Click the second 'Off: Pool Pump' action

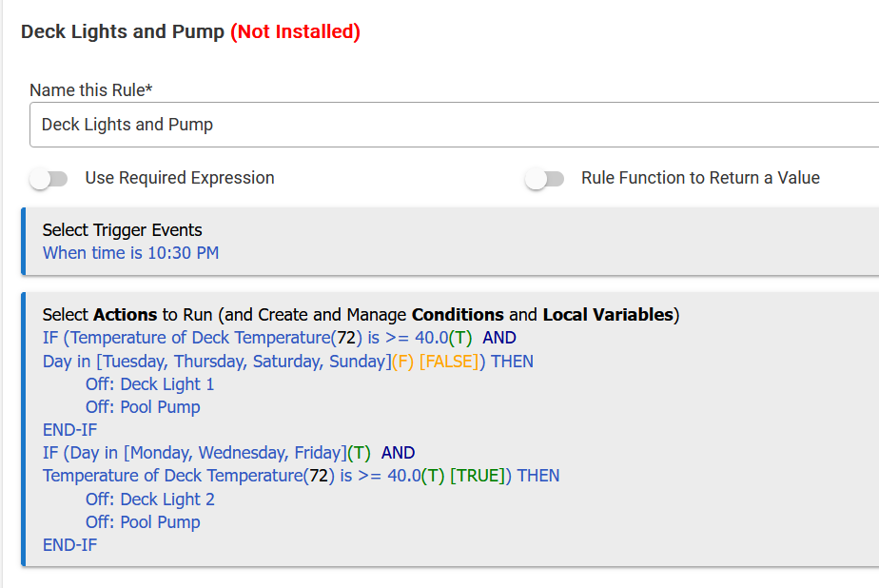tap(143, 522)
